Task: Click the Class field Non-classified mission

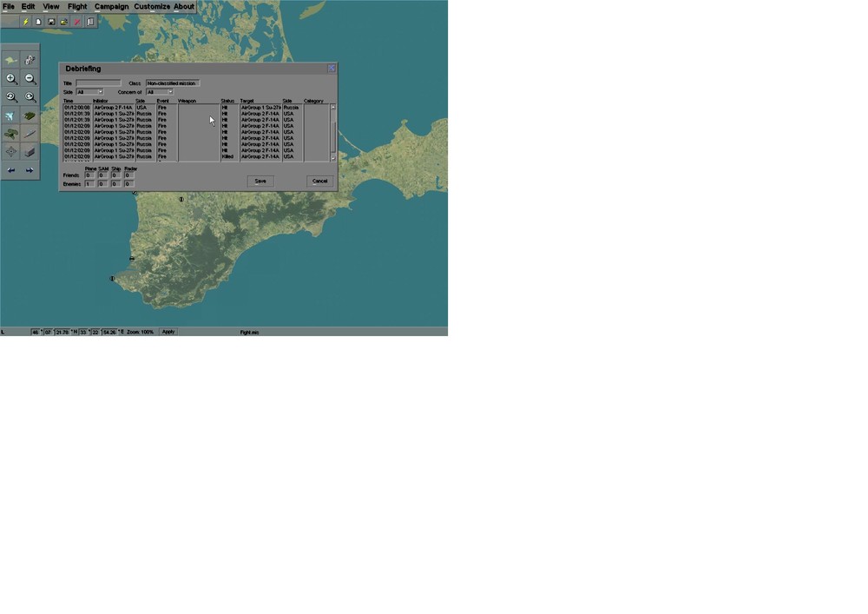Action: (x=173, y=83)
